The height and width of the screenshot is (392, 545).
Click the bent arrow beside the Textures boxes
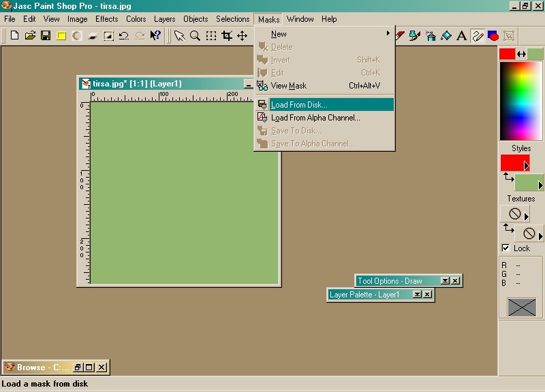click(508, 228)
